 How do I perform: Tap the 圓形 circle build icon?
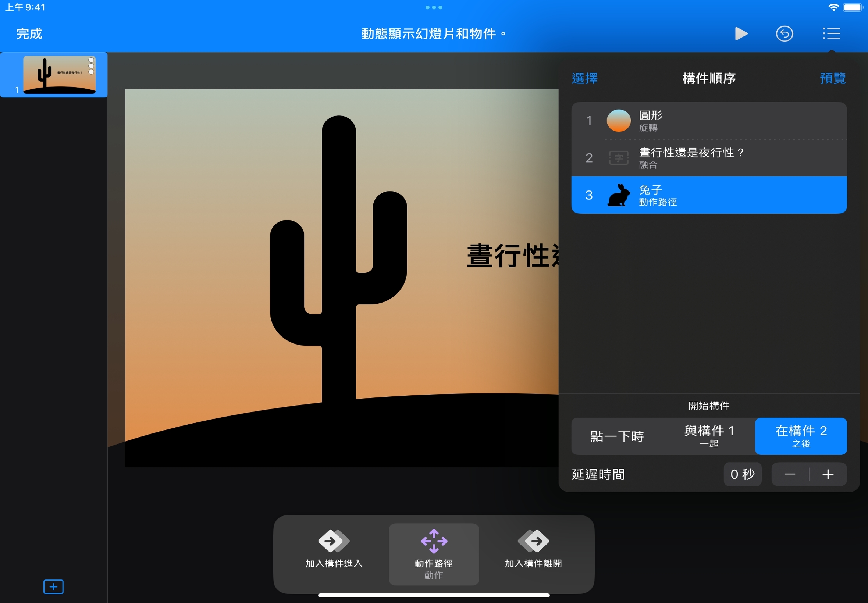619,121
